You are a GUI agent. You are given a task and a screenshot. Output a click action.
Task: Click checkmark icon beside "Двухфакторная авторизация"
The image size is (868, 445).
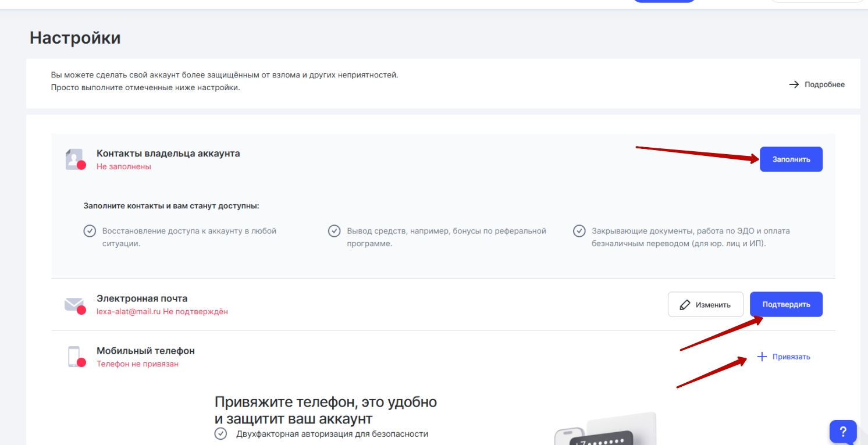coord(220,433)
